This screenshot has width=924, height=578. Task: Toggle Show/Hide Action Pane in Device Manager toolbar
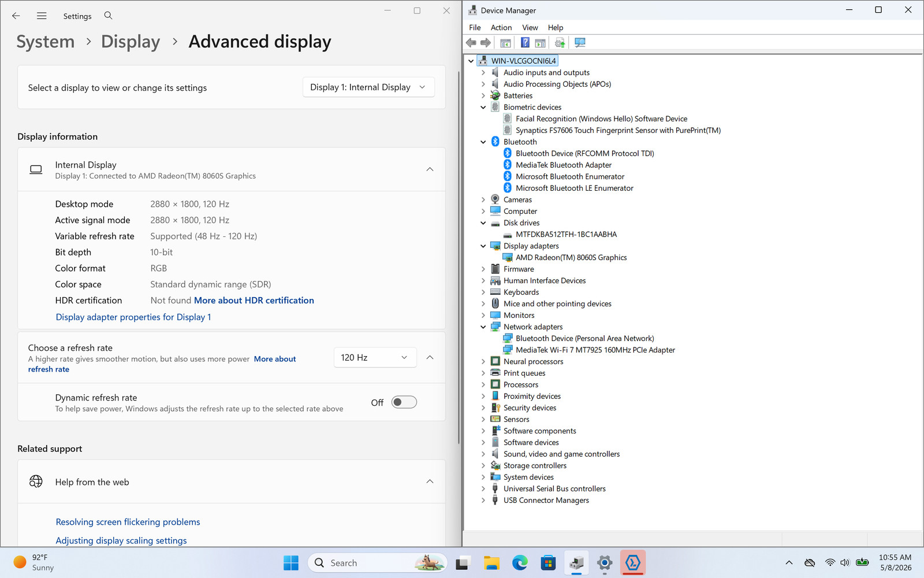541,43
